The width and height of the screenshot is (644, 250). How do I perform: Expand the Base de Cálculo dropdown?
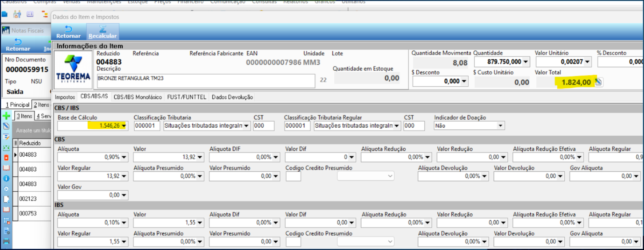coord(124,126)
